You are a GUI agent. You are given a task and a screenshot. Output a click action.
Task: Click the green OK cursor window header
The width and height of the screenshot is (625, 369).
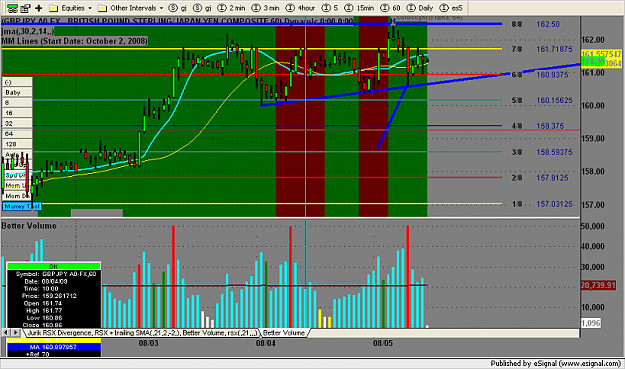coord(53,266)
